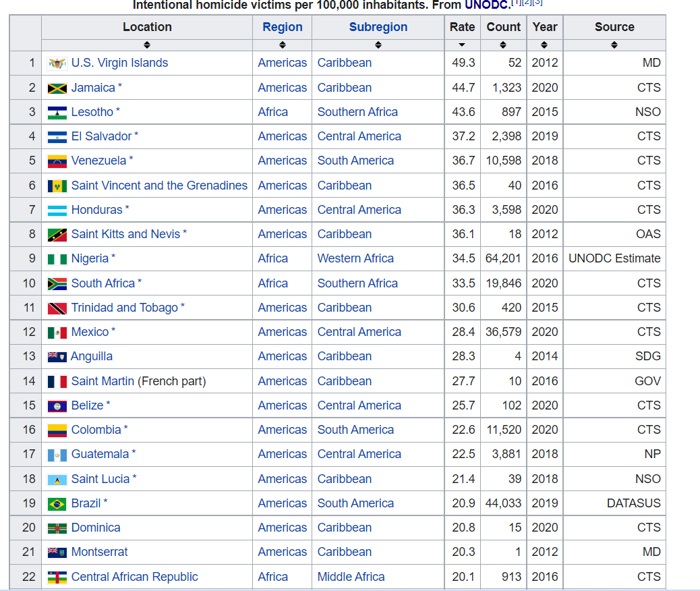Viewport: 700px width, 591px height.
Task: Click the South Africa flag icon
Action: [x=57, y=283]
